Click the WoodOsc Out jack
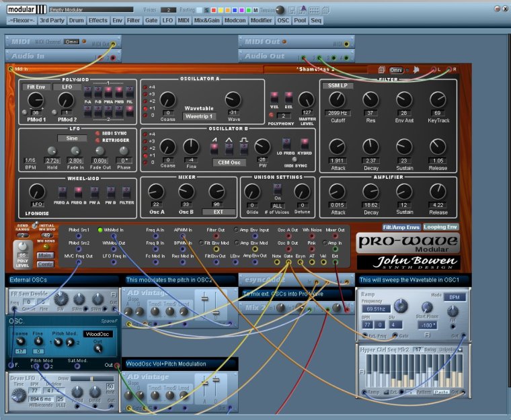Screen dimensions: 511x420 [x=117, y=366]
